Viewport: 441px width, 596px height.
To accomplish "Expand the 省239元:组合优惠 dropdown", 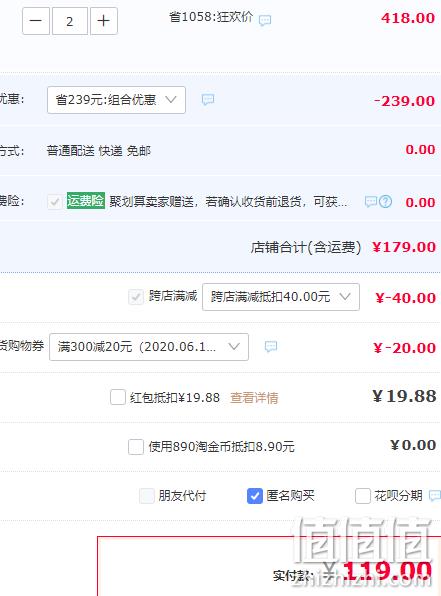I will click(116, 100).
